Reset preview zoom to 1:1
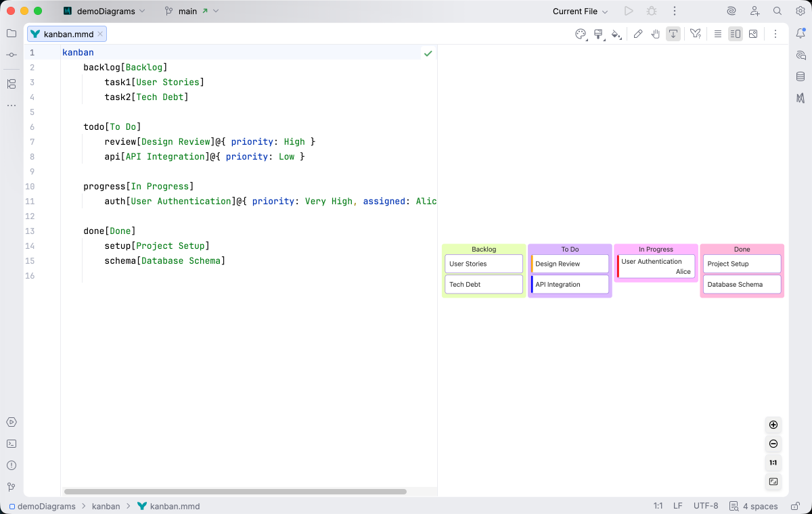This screenshot has height=514, width=812. [x=773, y=463]
